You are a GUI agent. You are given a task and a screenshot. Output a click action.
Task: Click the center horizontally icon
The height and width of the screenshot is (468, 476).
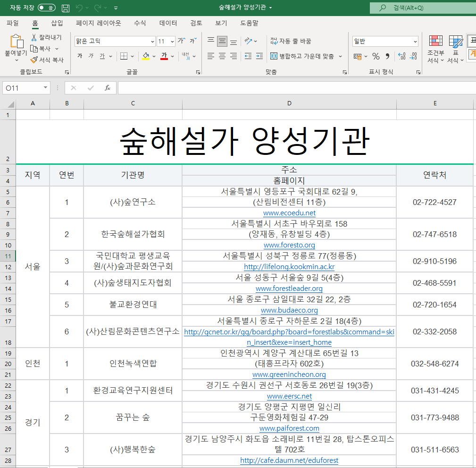click(x=222, y=56)
